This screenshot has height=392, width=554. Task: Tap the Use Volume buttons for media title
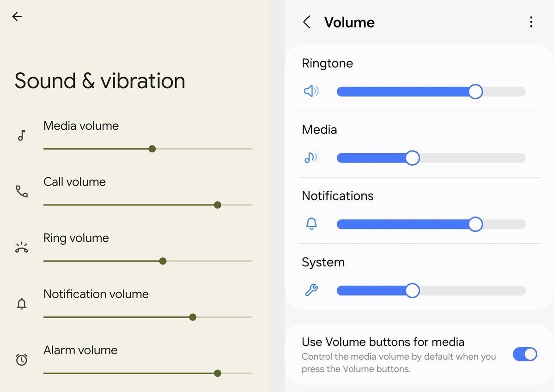pyautogui.click(x=383, y=342)
